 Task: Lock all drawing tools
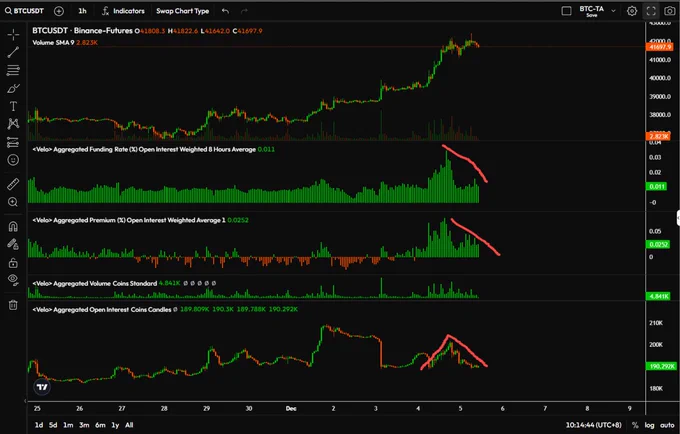click(x=13, y=263)
